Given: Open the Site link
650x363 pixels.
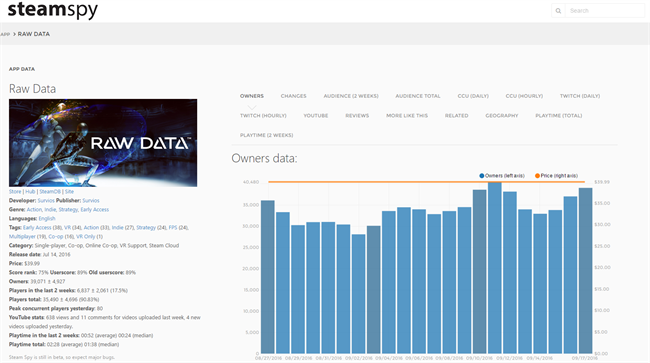Looking at the screenshot, I should 69,192.
